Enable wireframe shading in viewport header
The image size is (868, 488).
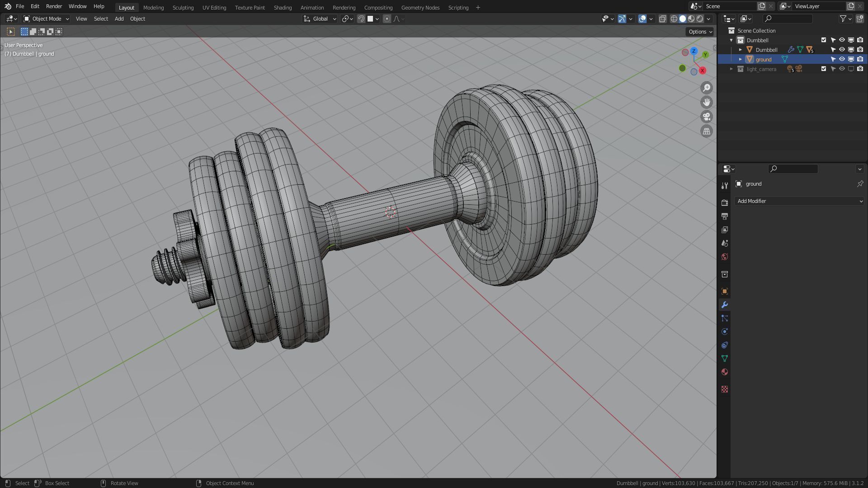pos(674,19)
